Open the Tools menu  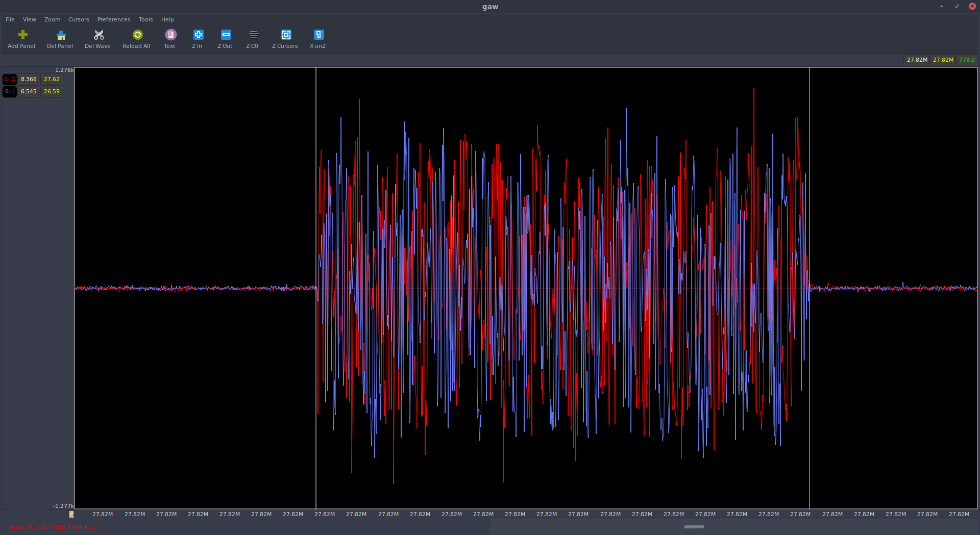[146, 19]
